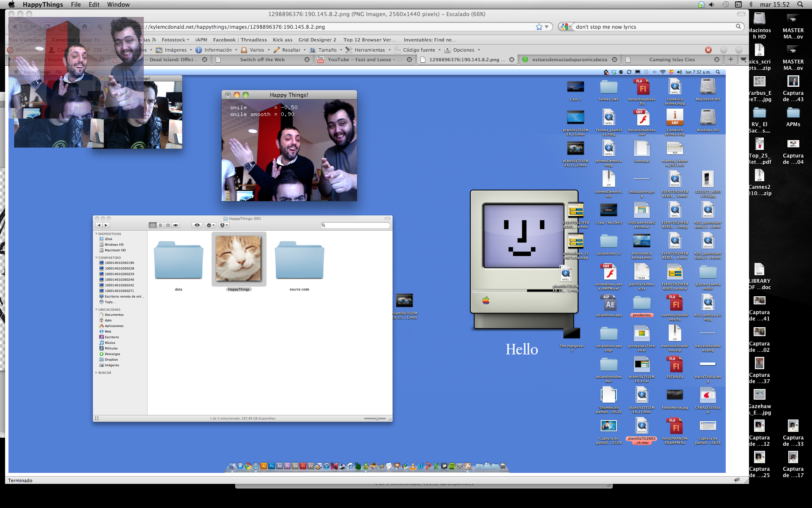Open the Window menu
812x508 pixels.
tap(118, 5)
